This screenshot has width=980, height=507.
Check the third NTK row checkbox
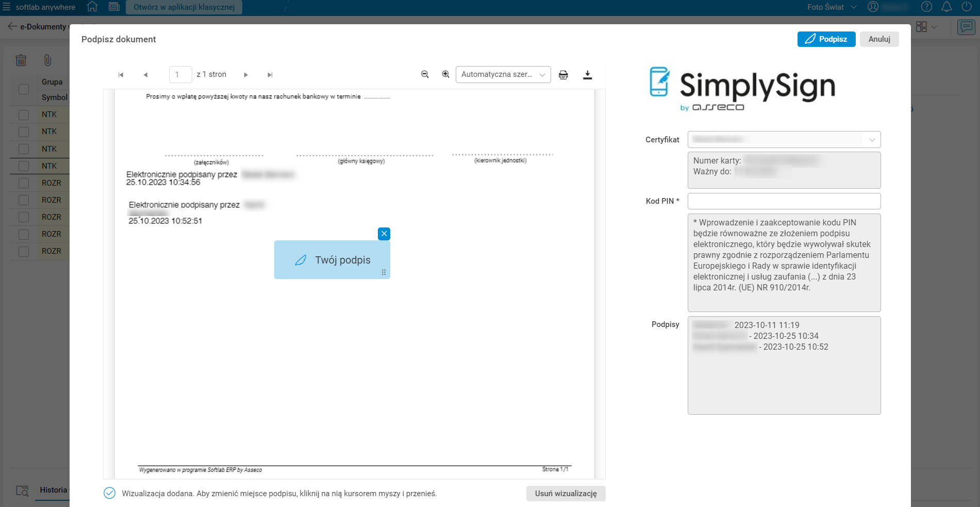[x=24, y=149]
